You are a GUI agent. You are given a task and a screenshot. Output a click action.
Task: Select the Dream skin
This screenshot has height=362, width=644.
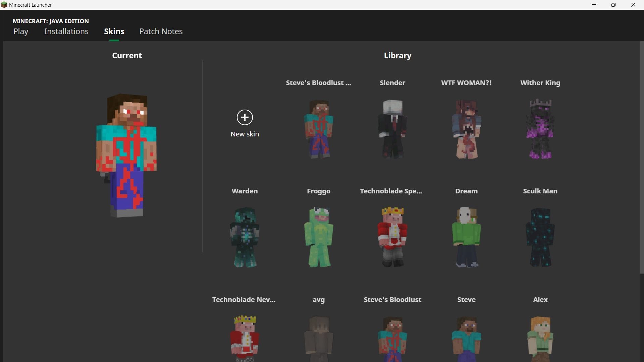pyautogui.click(x=466, y=237)
